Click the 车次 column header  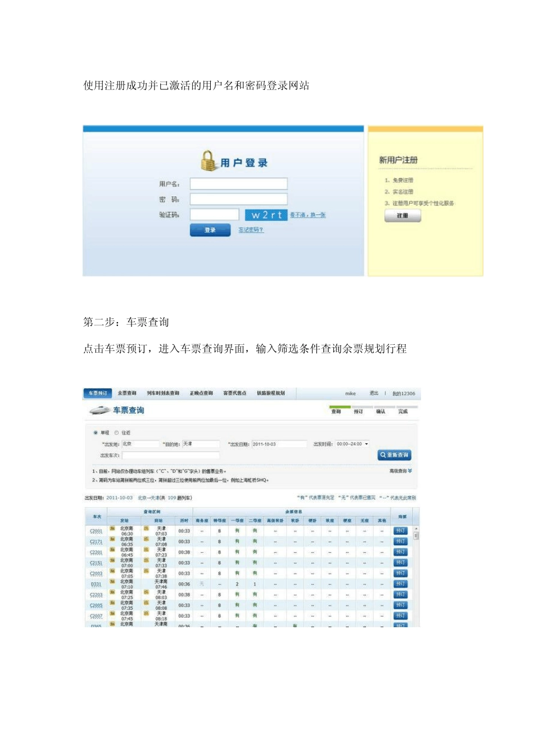(97, 516)
